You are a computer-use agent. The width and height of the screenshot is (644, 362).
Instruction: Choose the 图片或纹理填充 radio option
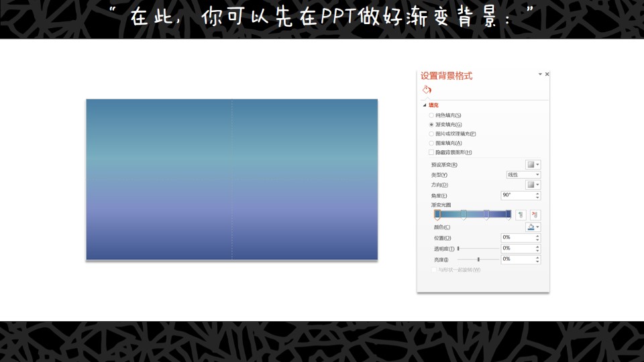431,133
